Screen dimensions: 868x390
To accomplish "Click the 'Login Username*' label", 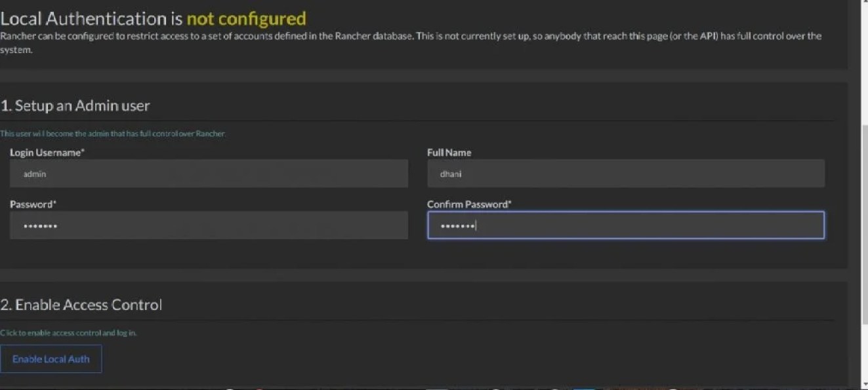I will (x=47, y=153).
